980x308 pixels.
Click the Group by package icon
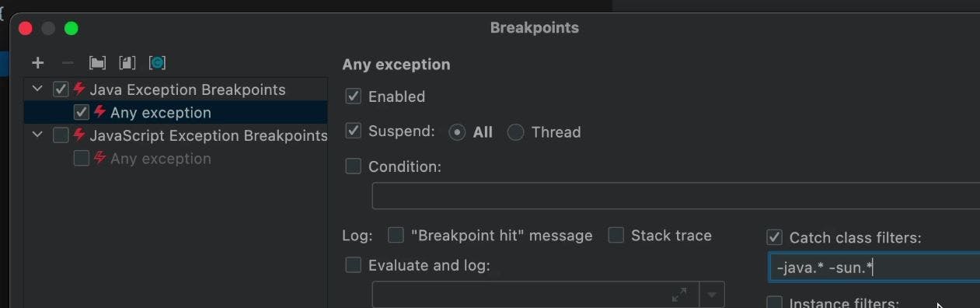(x=97, y=63)
